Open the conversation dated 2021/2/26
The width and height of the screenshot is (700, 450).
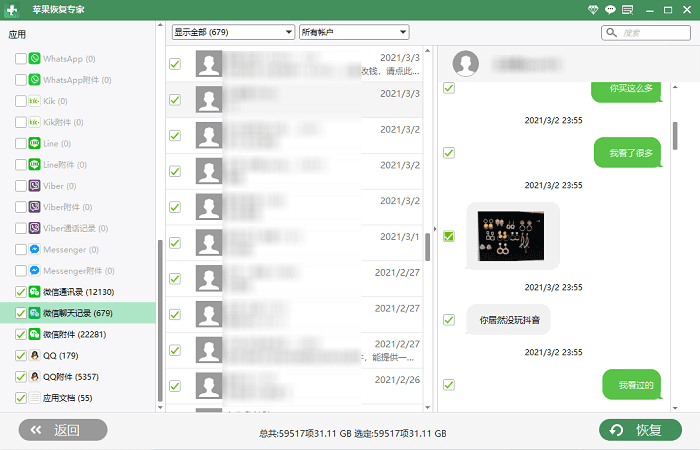coord(294,386)
